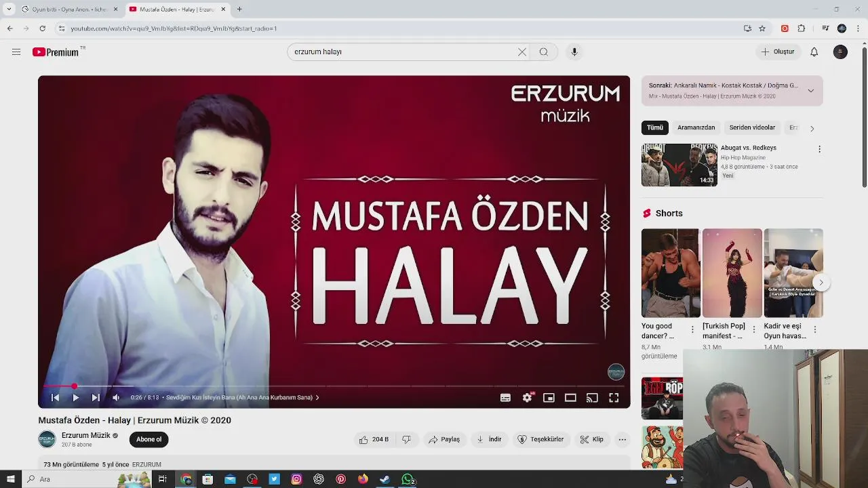Open options for 'You good dancer?' short
Image resolution: width=868 pixels, height=488 pixels.
(692, 329)
